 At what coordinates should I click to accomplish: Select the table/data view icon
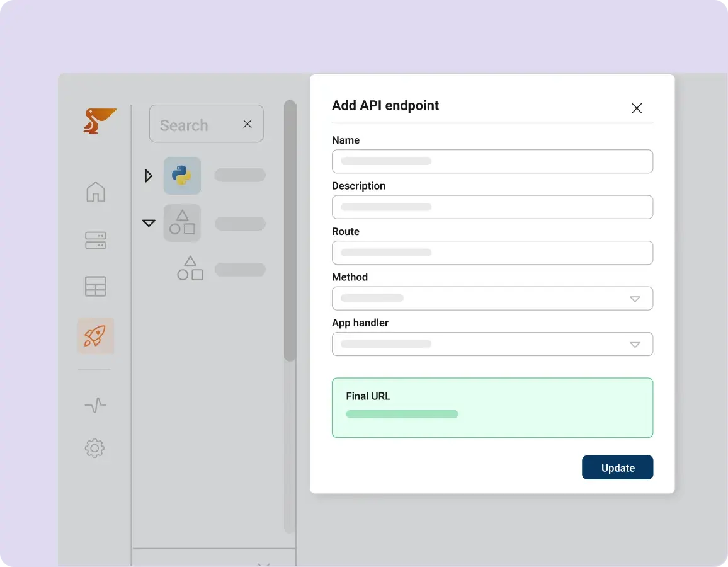click(x=95, y=287)
